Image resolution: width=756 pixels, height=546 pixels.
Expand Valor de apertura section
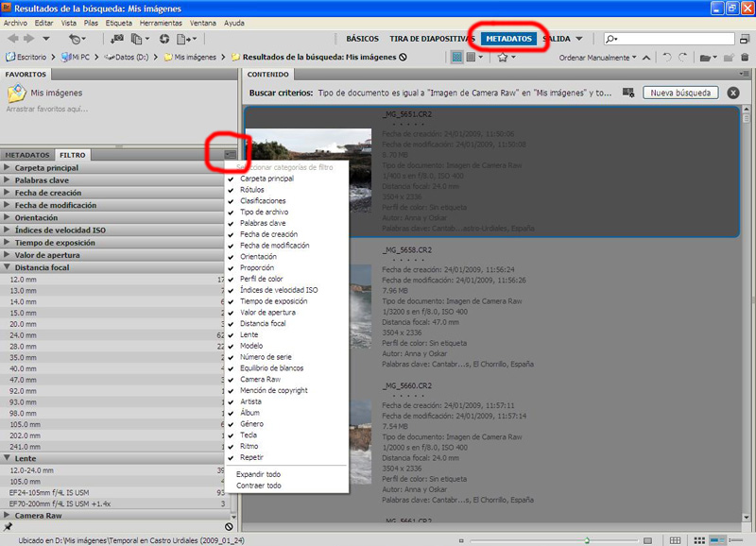[7, 255]
